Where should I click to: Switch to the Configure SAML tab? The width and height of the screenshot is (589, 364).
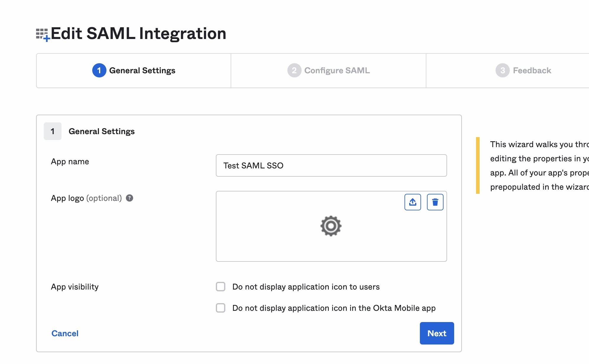coord(337,71)
